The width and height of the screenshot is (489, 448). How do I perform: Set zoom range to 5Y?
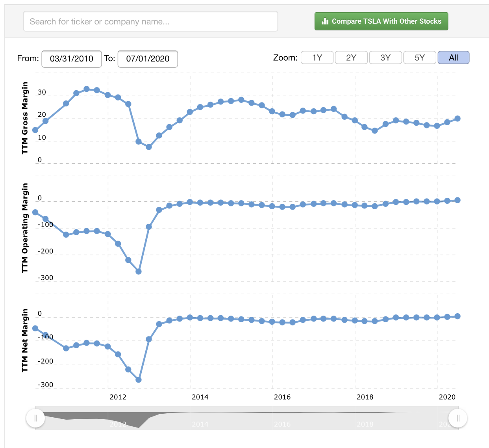point(420,58)
